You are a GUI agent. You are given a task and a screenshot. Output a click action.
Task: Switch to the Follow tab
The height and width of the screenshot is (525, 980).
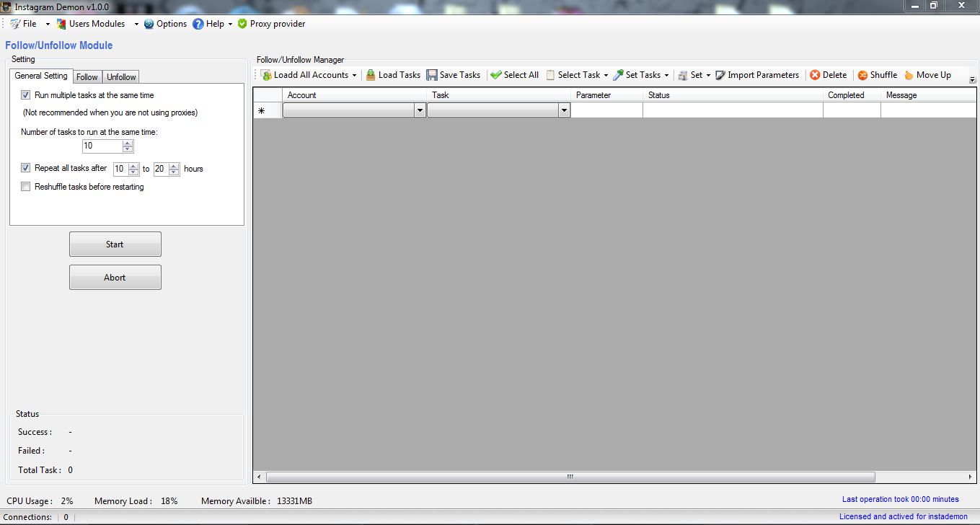[87, 77]
